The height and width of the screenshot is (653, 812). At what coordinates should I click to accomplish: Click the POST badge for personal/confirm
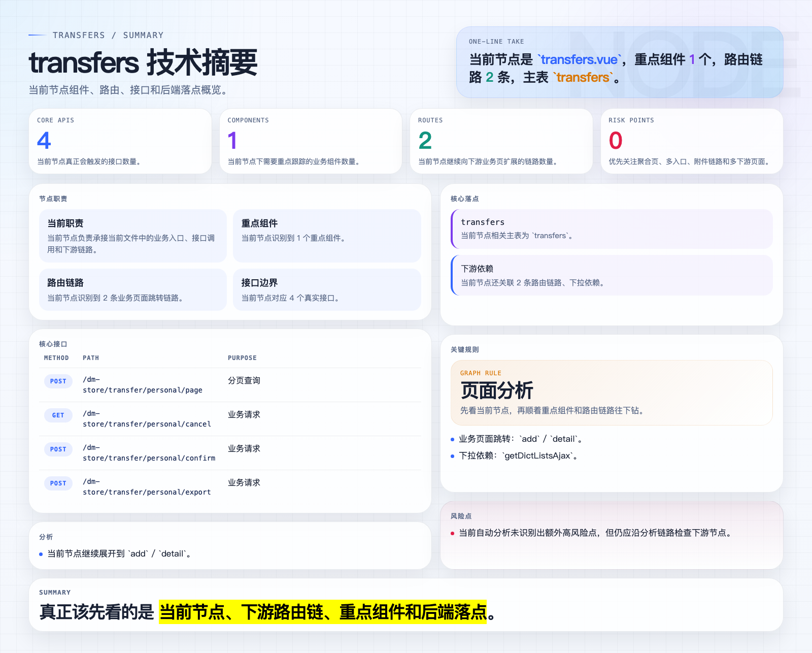pos(58,449)
